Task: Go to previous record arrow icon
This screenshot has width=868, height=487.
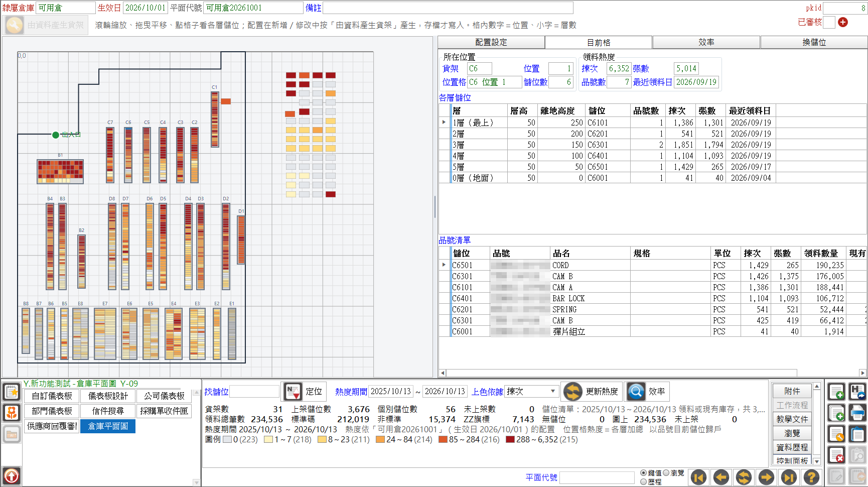Action: pos(721,477)
